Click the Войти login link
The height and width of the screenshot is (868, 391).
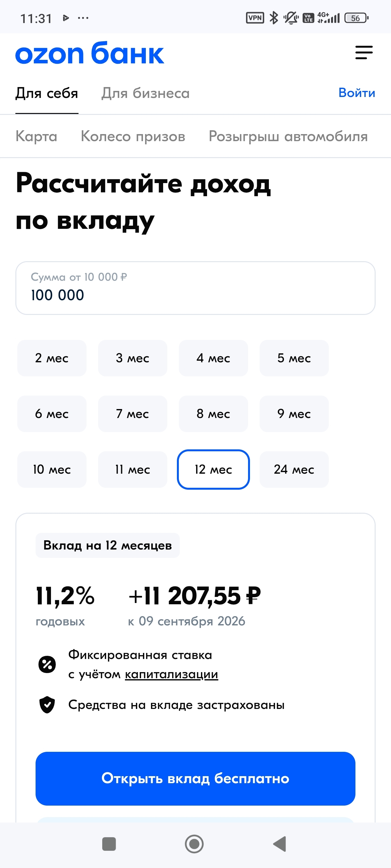pos(357,93)
